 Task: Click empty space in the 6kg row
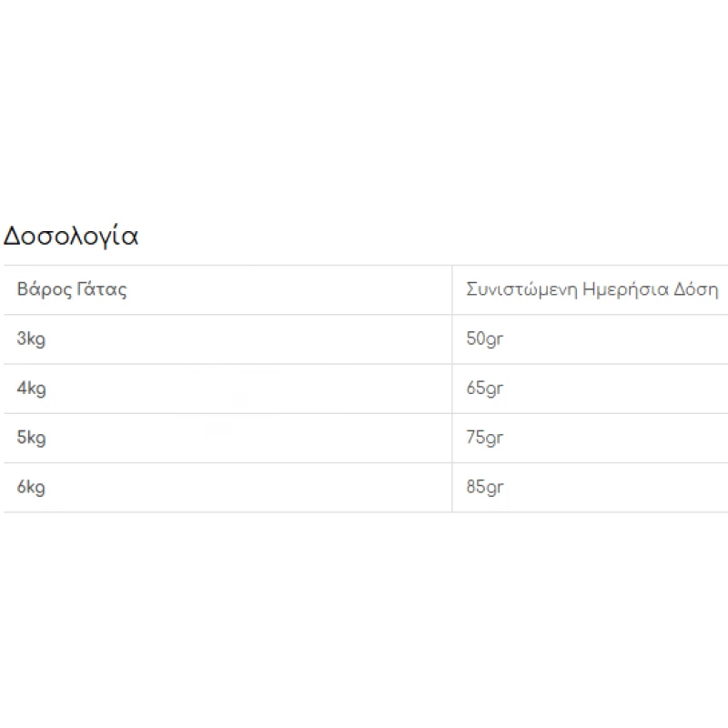(256, 488)
